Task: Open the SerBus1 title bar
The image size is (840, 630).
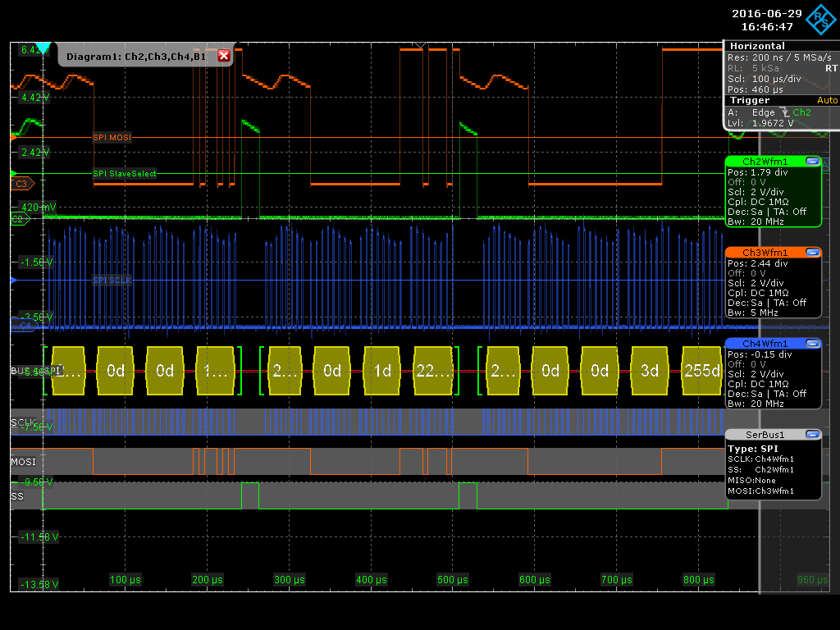Action: pyautogui.click(x=765, y=435)
